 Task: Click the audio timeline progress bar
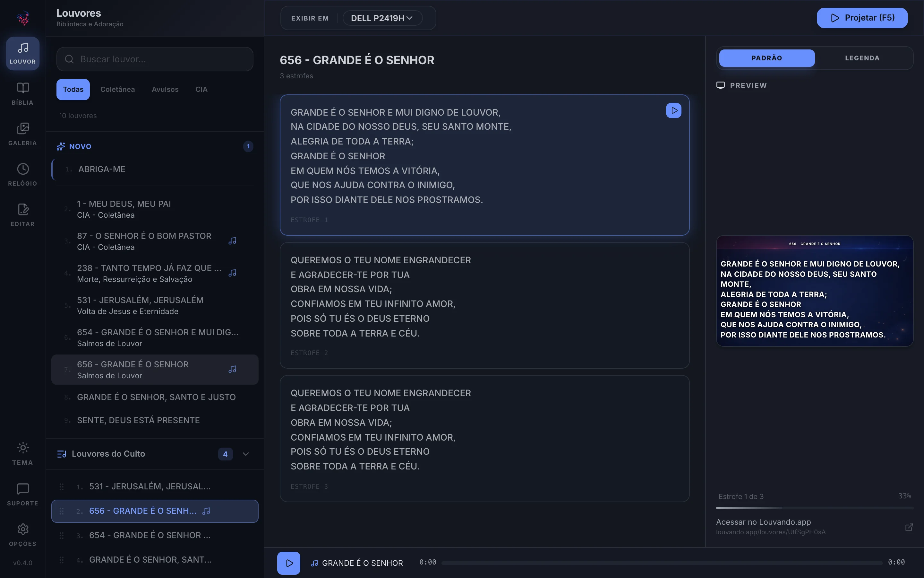(662, 563)
